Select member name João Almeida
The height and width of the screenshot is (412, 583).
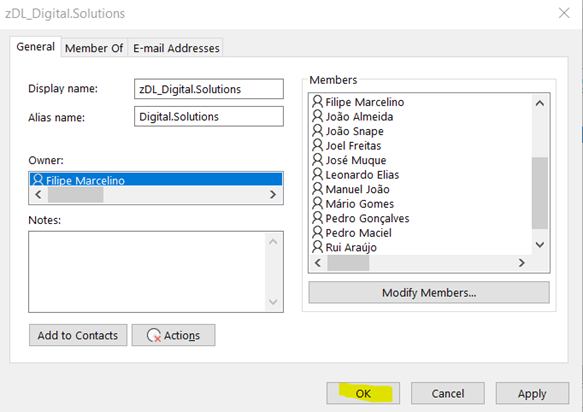point(359,117)
